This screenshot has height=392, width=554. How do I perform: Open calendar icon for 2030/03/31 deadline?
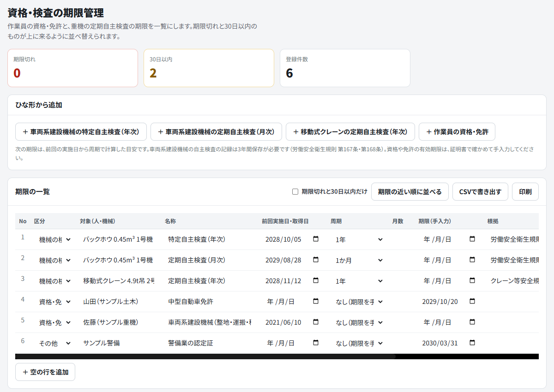pyautogui.click(x=472, y=343)
